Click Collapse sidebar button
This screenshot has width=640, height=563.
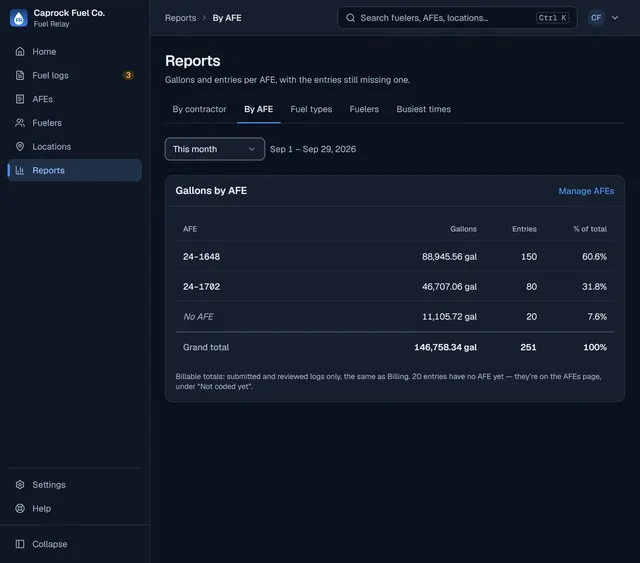pyautogui.click(x=74, y=544)
